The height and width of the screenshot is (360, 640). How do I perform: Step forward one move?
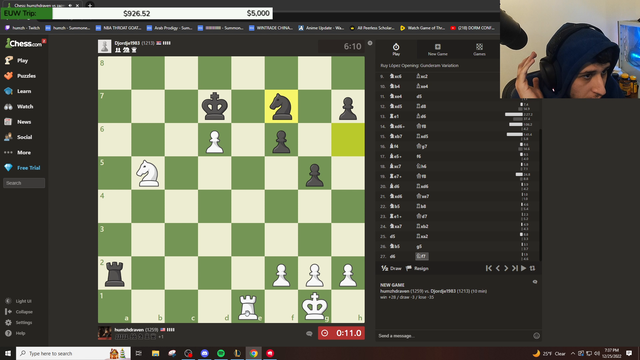[506, 268]
